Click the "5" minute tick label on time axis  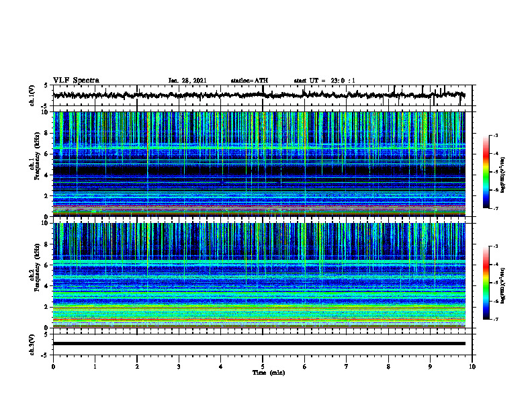[x=263, y=367]
